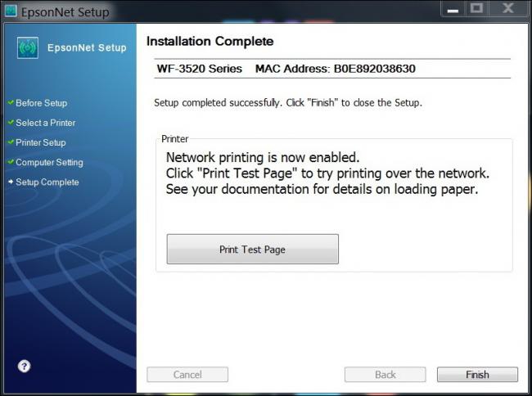Select the Printer Setup step
The width and height of the screenshot is (532, 396).
pyautogui.click(x=41, y=142)
